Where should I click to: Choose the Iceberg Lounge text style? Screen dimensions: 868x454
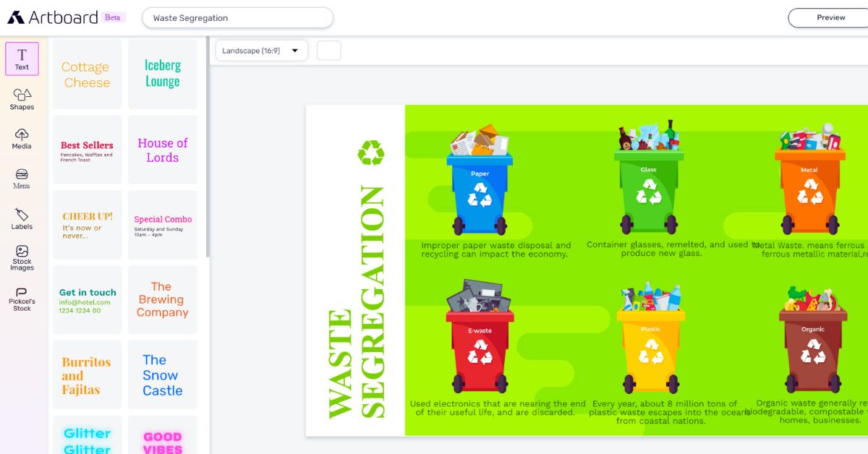[x=163, y=74]
